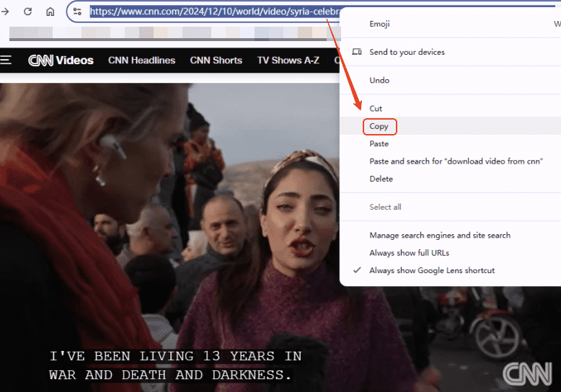Select Copy in the context menu

coord(379,126)
